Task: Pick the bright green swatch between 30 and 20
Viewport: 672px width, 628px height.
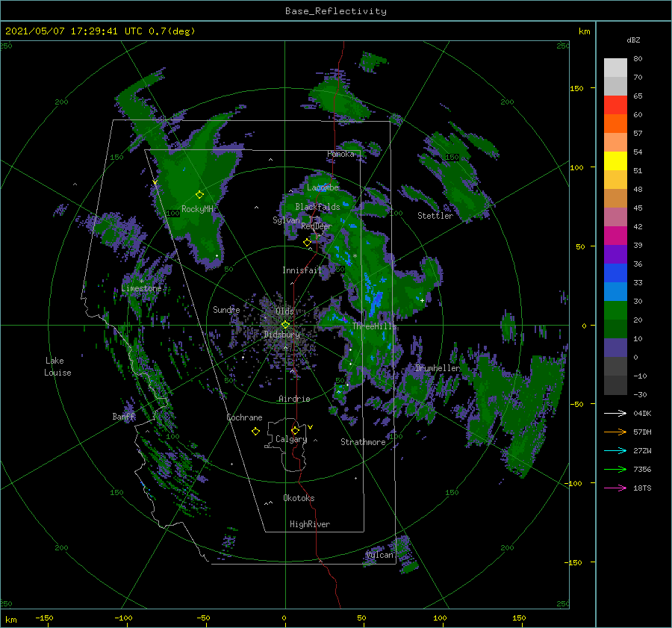Action: tap(615, 311)
